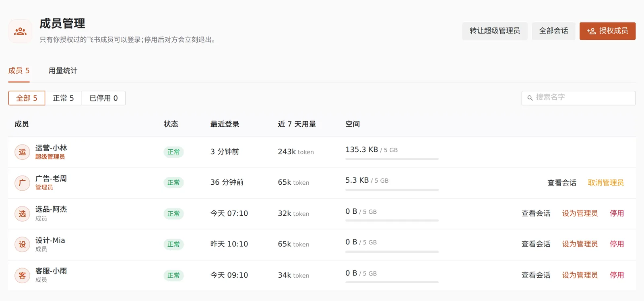The height and width of the screenshot is (301, 644).
Task: Open 全部会话
Action: coord(553,31)
